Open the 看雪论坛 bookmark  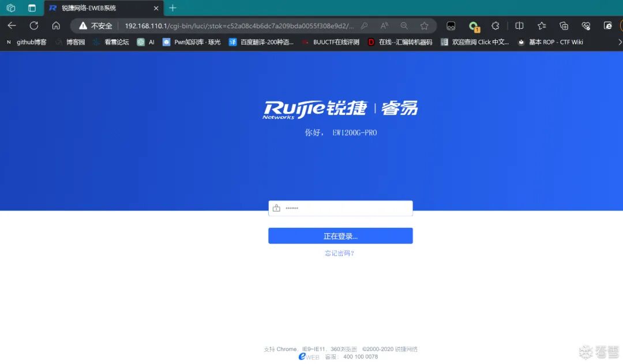[x=111, y=42]
